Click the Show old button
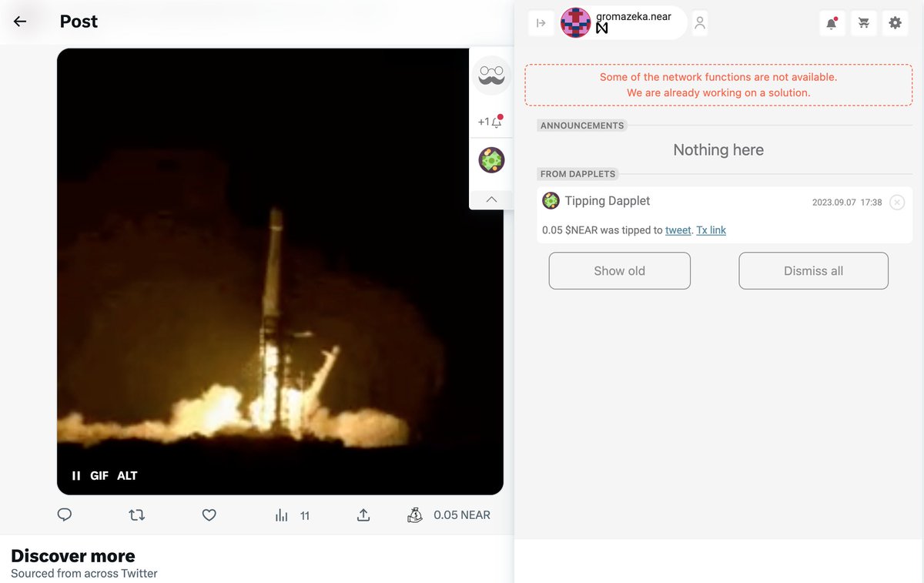Screen dimensions: 924x583 (620, 271)
